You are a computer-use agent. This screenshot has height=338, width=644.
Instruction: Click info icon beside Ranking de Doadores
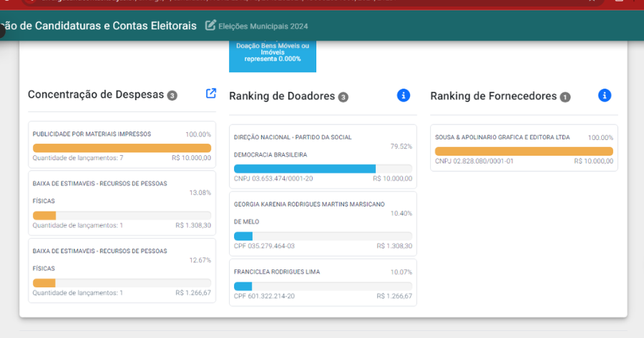pos(403,95)
